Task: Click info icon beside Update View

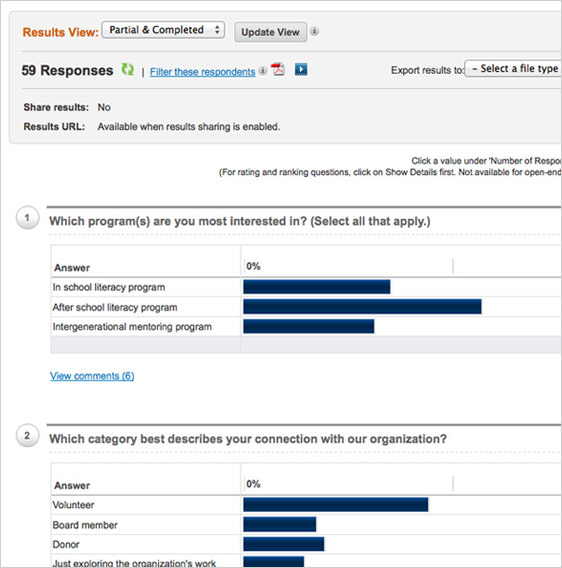Action: click(x=315, y=31)
